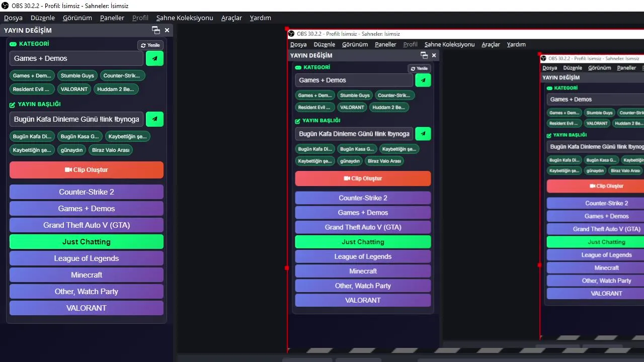This screenshot has height=362, width=644.
Task: Click League of Legends in preview window
Action: tap(363, 256)
